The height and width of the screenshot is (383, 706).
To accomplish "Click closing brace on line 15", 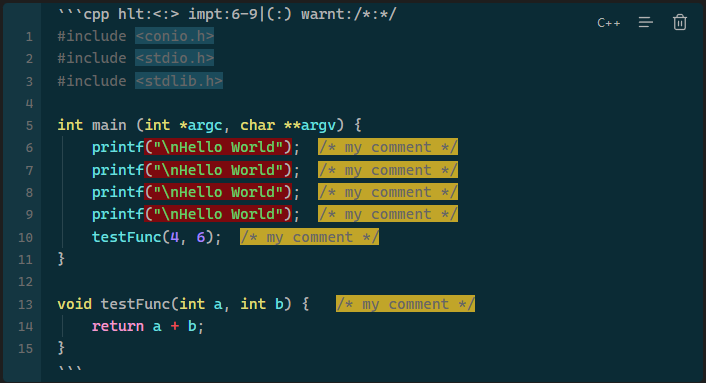I will tap(61, 348).
